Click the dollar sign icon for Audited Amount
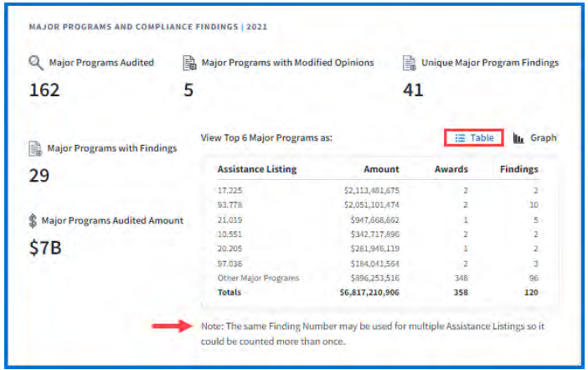 (x=34, y=221)
